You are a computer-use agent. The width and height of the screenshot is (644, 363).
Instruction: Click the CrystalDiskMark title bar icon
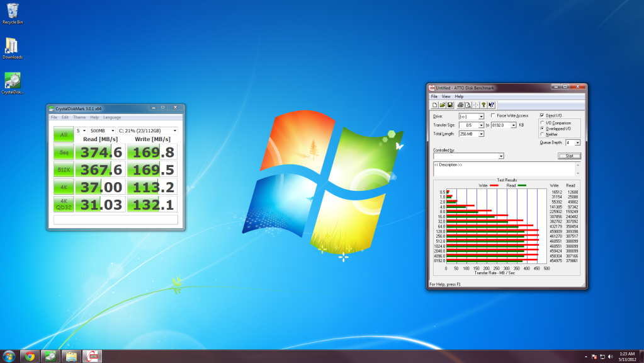pos(52,108)
